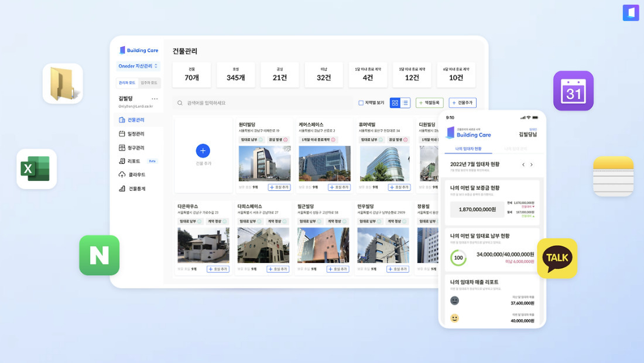Click 호실 추가 on 케어스페이스 card
Image resolution: width=644 pixels, height=363 pixels.
[339, 187]
